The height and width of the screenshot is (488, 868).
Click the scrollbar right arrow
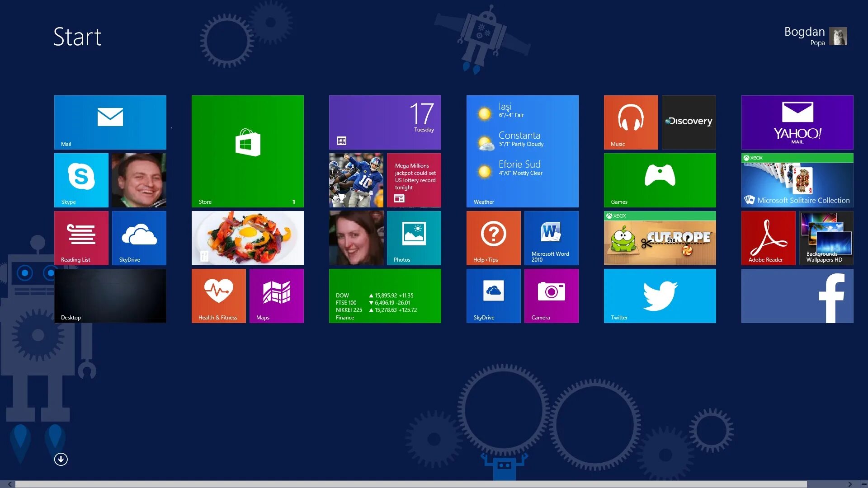(850, 484)
